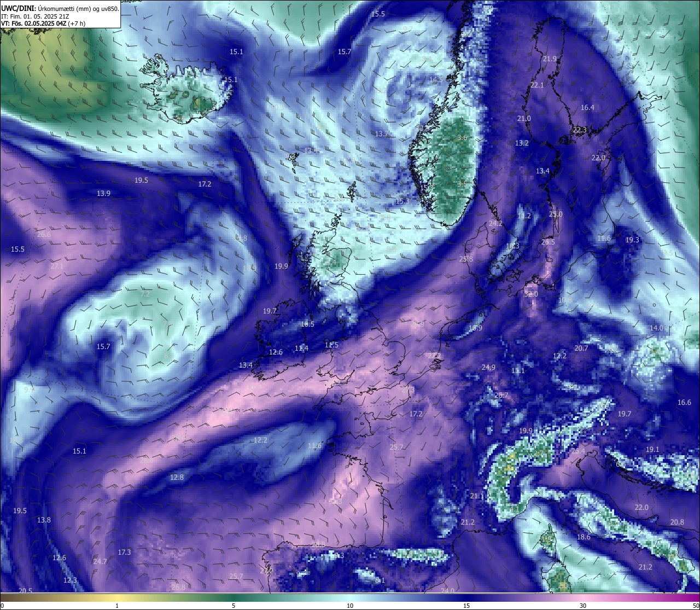This screenshot has height=610, width=700.
Task: Select the 16.6 value label
Action: tap(684, 402)
